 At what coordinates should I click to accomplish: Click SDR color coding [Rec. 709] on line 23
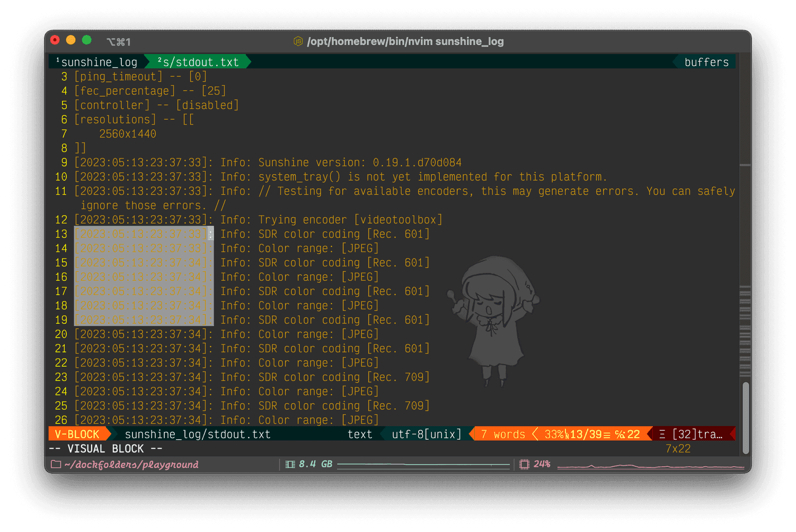click(344, 377)
